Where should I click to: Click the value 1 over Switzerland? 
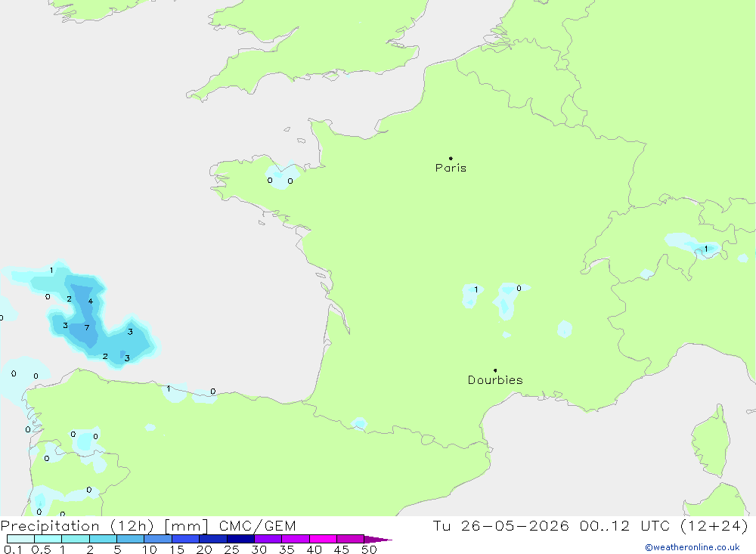tap(706, 249)
